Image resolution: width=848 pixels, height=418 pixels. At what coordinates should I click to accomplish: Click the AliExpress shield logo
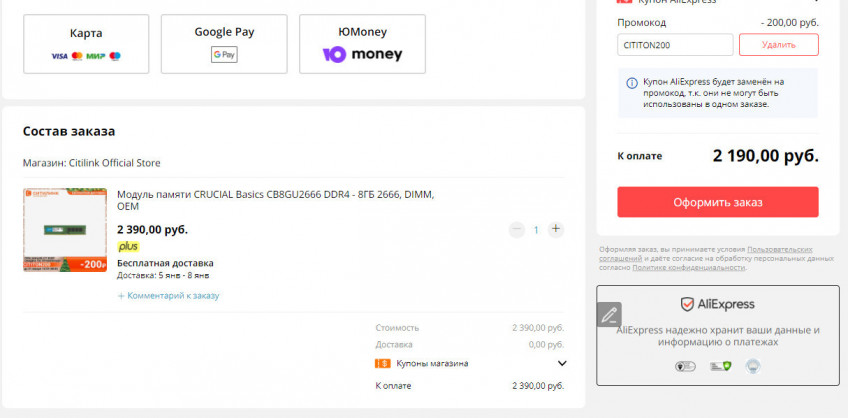718,304
